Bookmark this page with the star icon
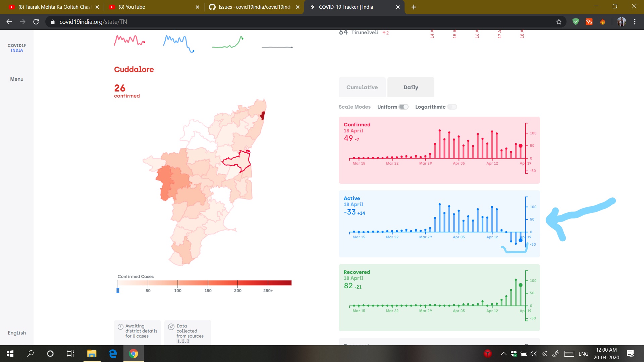The width and height of the screenshot is (644, 362). (559, 22)
